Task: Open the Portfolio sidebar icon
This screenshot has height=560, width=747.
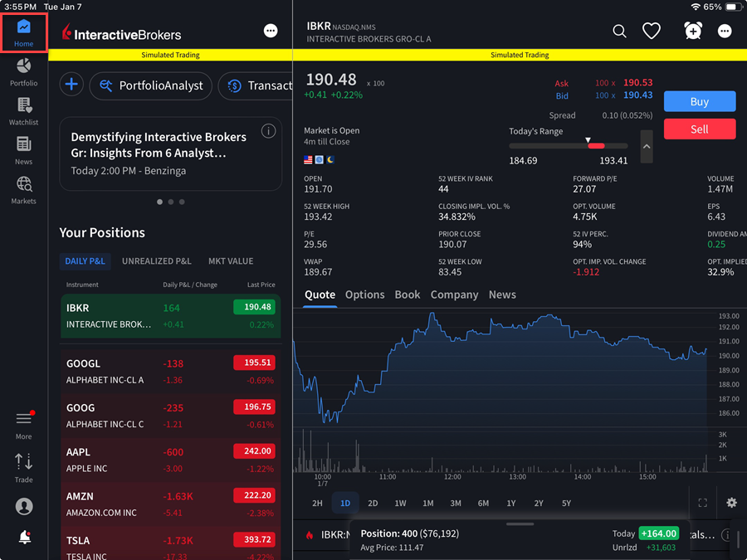Action: (23, 71)
